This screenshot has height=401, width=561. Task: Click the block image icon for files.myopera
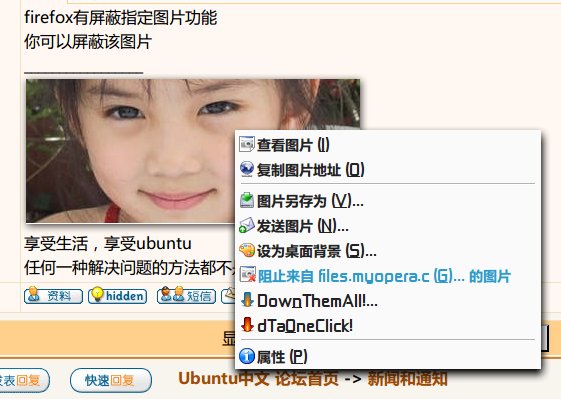[x=248, y=275]
